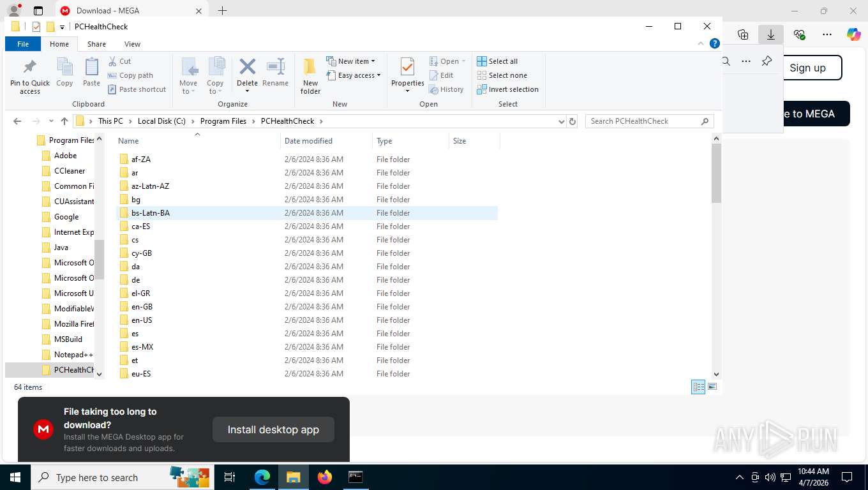This screenshot has width=868, height=490.
Task: Open the Edge More options menu
Action: pos(827,34)
